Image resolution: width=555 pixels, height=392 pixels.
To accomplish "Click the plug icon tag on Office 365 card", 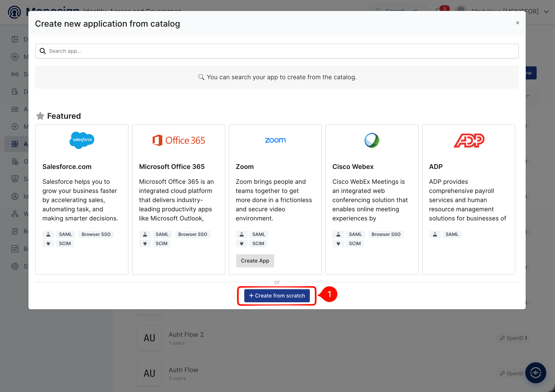I will click(145, 243).
